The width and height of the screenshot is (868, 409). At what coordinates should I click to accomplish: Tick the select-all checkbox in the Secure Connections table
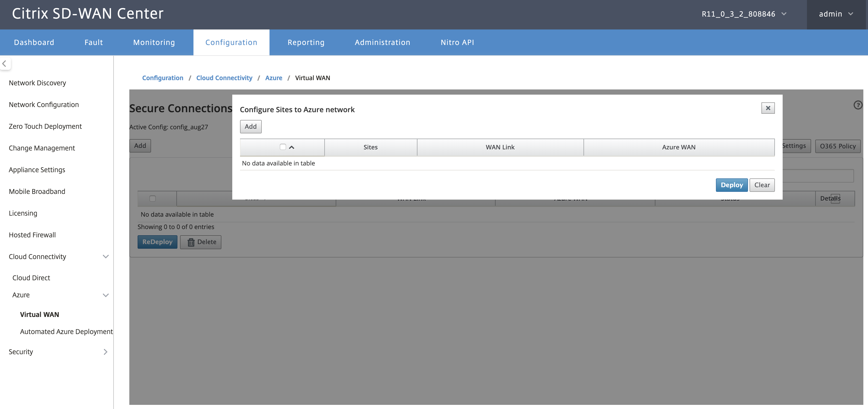[x=152, y=199]
